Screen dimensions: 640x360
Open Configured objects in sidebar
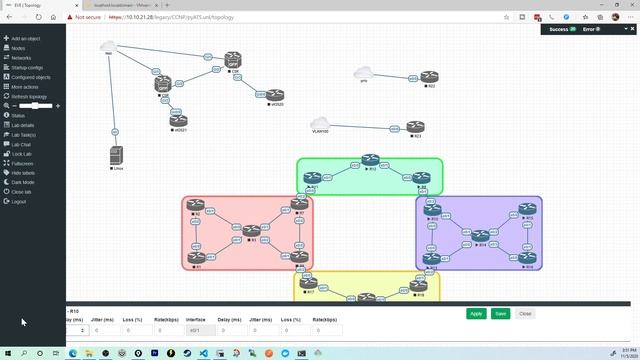[27, 77]
